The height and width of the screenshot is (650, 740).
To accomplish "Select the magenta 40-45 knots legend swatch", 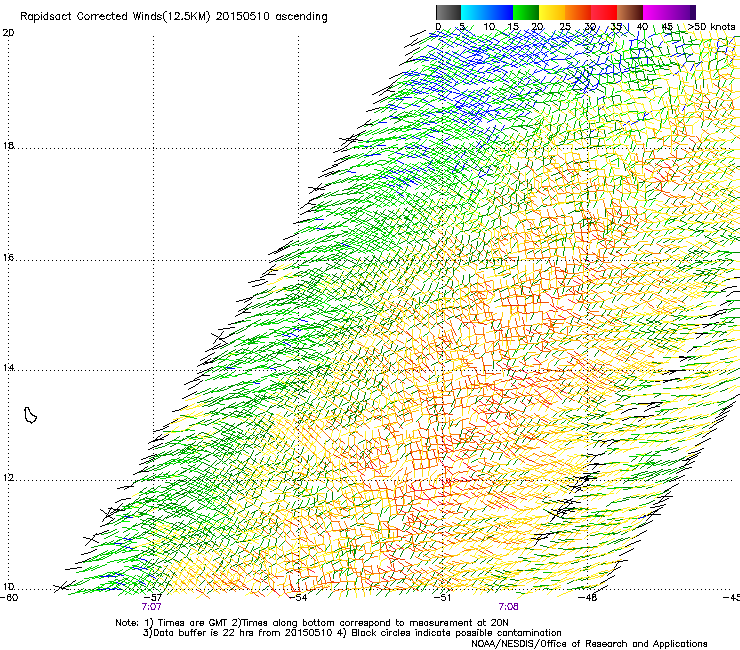I will pyautogui.click(x=656, y=12).
